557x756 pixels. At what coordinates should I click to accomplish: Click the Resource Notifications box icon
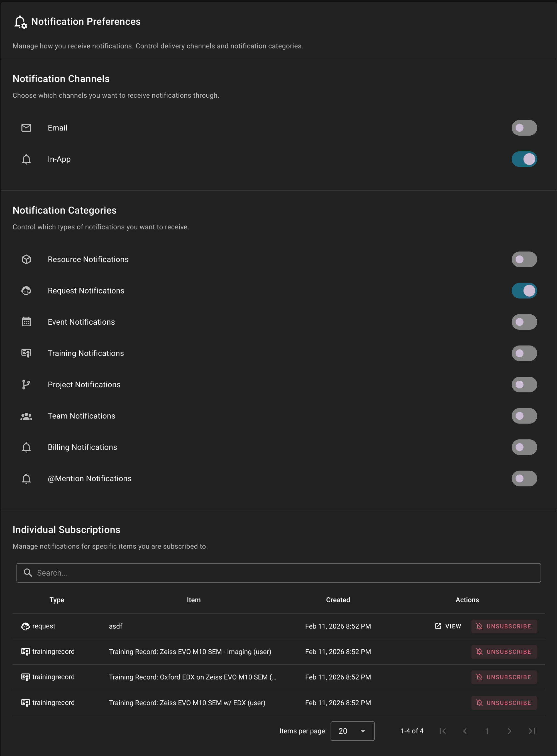click(26, 259)
